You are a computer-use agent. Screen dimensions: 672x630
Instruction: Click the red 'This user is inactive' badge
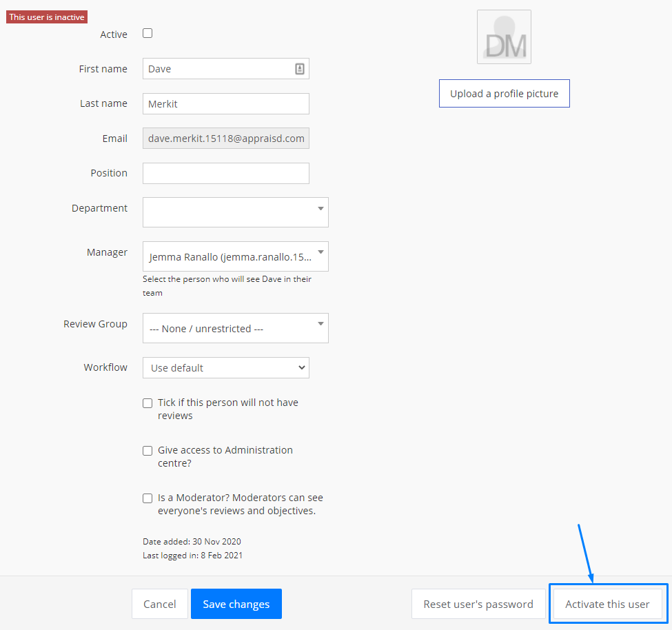[47, 17]
